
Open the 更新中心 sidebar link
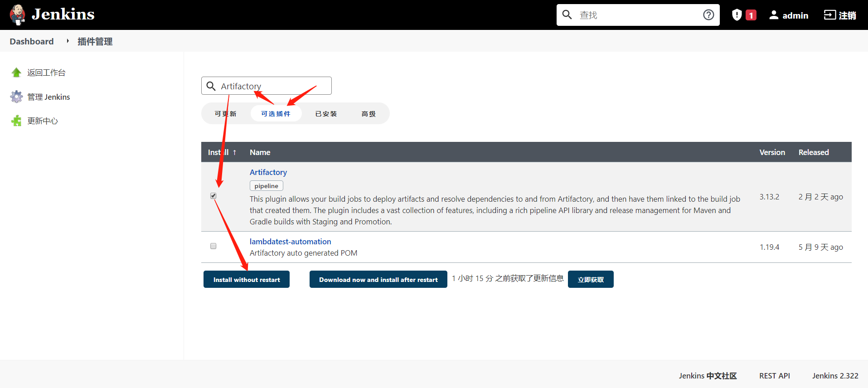point(43,121)
